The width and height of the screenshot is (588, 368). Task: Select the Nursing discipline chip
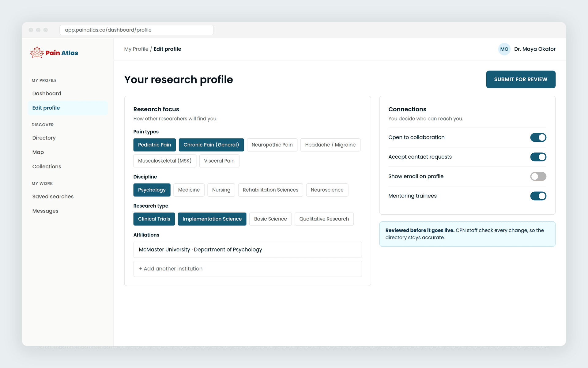(x=221, y=190)
